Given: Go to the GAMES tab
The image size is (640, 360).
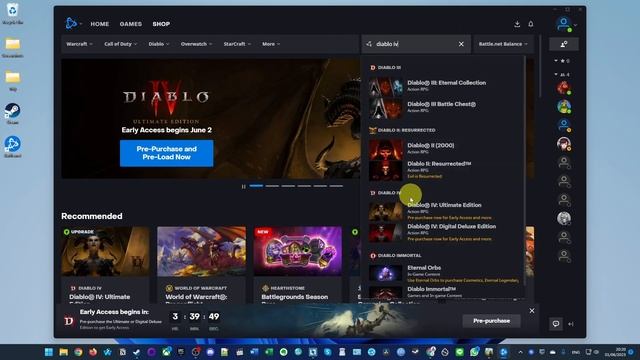Looking at the screenshot, I should pyautogui.click(x=131, y=24).
